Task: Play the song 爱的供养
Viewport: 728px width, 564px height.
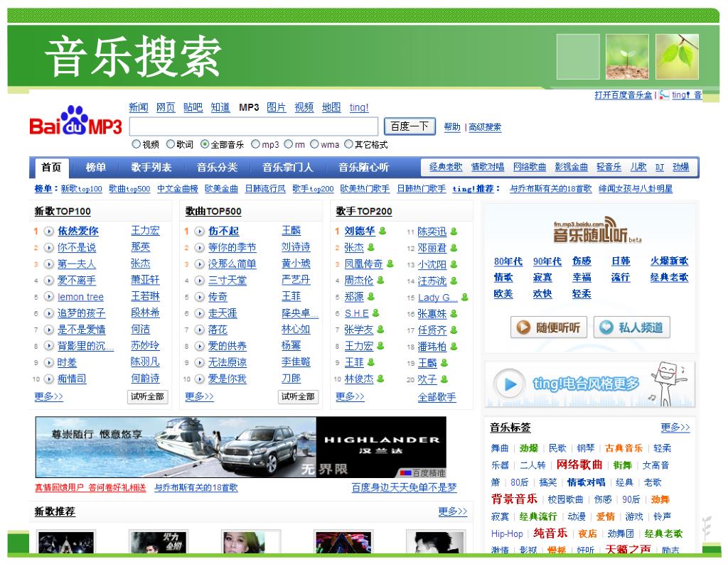Action: click(200, 346)
